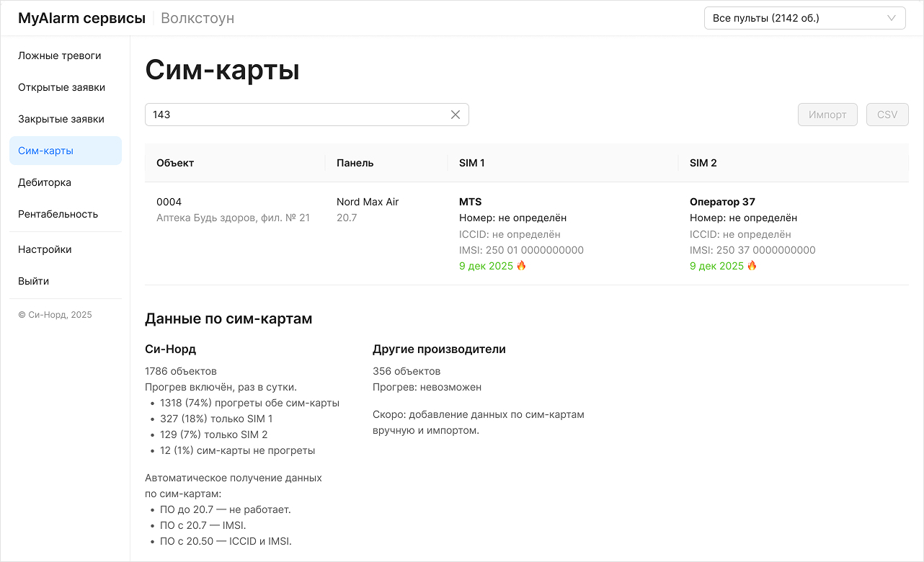924x562 pixels.
Task: Click the "Панель" column header
Action: click(355, 163)
